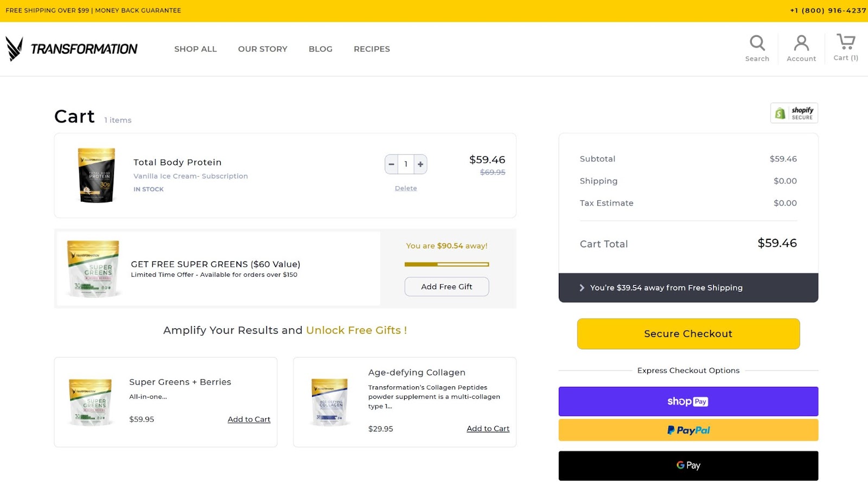Click the GET FREE SUPER GREENS heading
Screen dimensions: 868x485
[215, 264]
